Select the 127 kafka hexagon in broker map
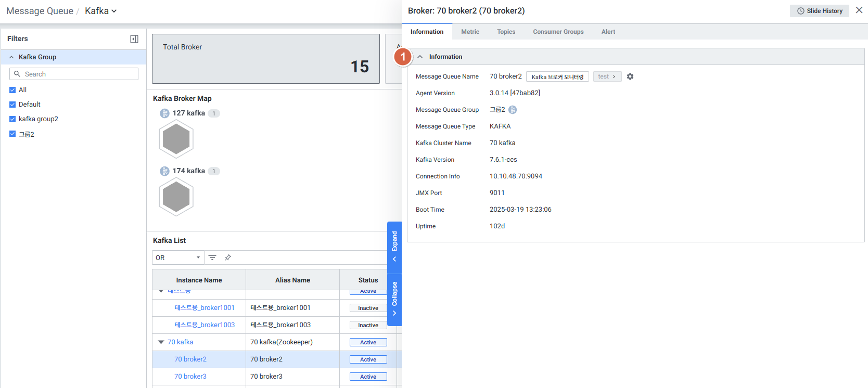The height and width of the screenshot is (388, 868). [176, 139]
